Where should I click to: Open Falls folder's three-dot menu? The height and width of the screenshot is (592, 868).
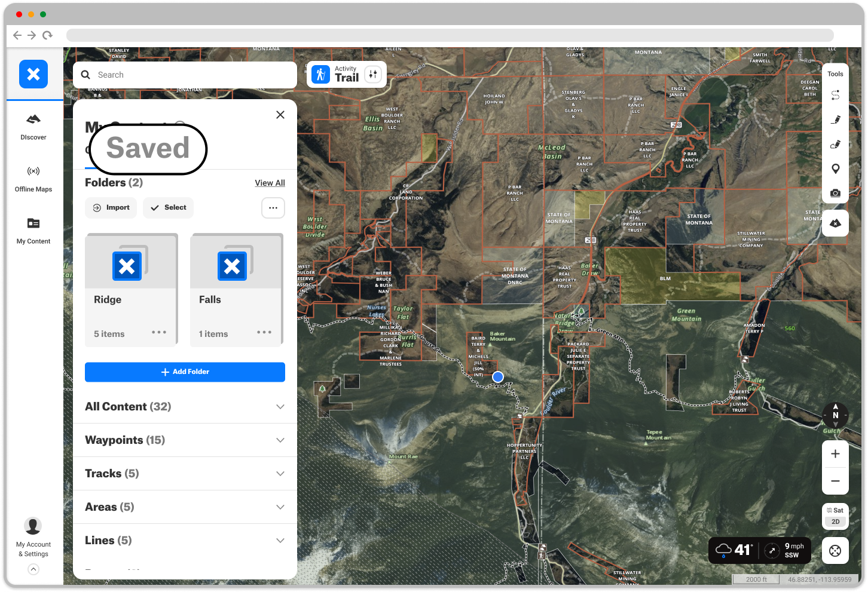[264, 332]
